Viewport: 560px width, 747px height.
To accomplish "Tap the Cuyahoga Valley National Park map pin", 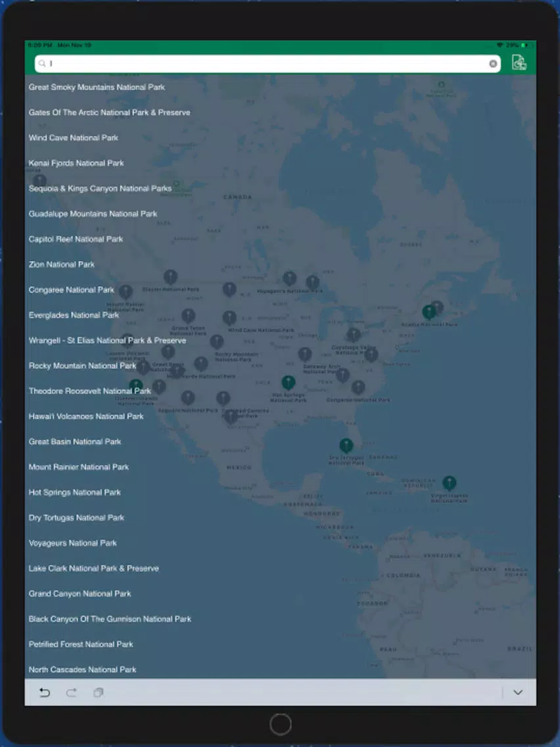I will (x=354, y=335).
